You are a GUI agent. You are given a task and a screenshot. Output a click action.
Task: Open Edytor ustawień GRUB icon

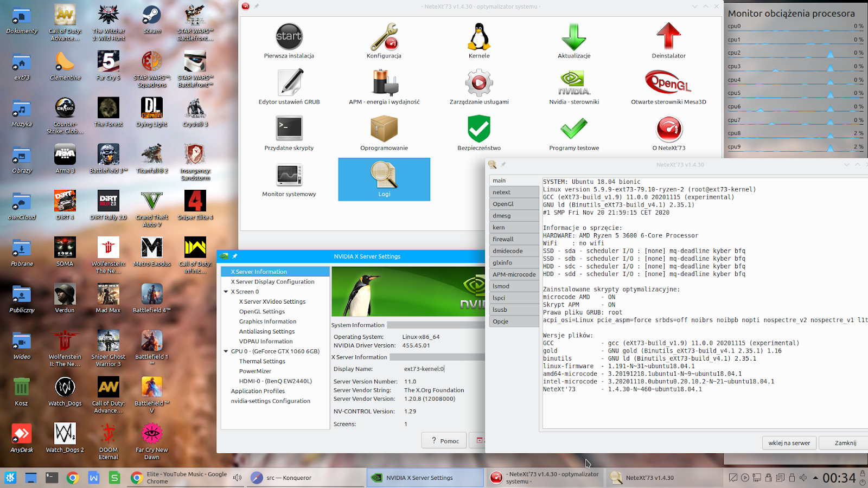(x=289, y=83)
